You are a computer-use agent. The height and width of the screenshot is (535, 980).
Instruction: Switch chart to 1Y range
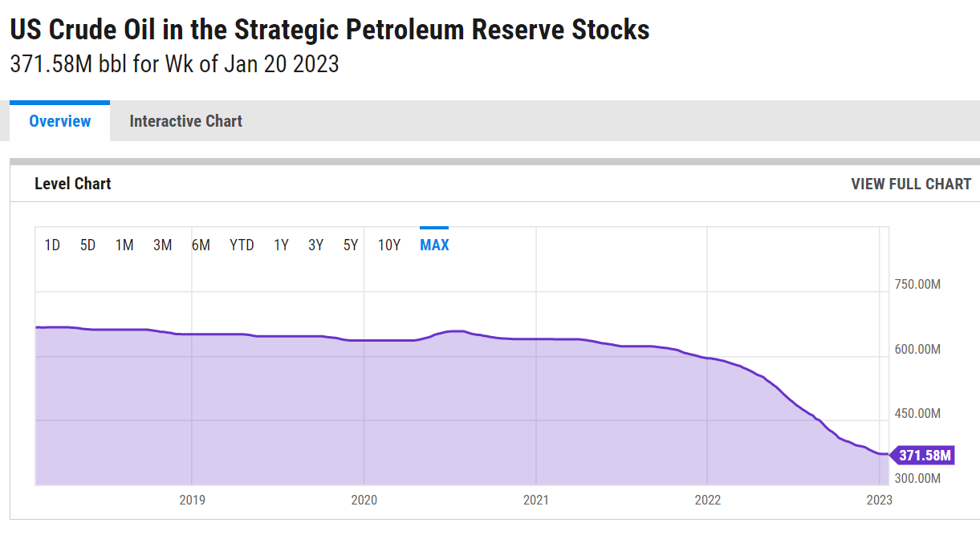[x=281, y=245]
